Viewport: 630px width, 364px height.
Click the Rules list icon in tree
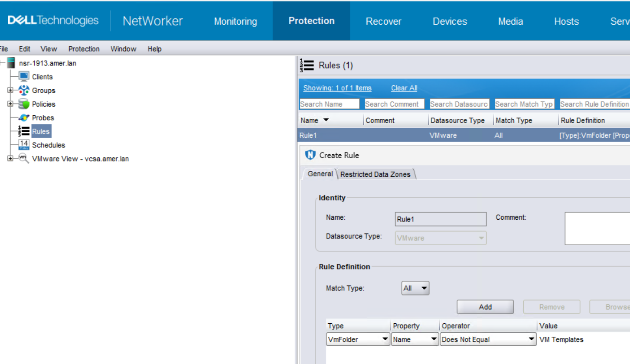[24, 131]
